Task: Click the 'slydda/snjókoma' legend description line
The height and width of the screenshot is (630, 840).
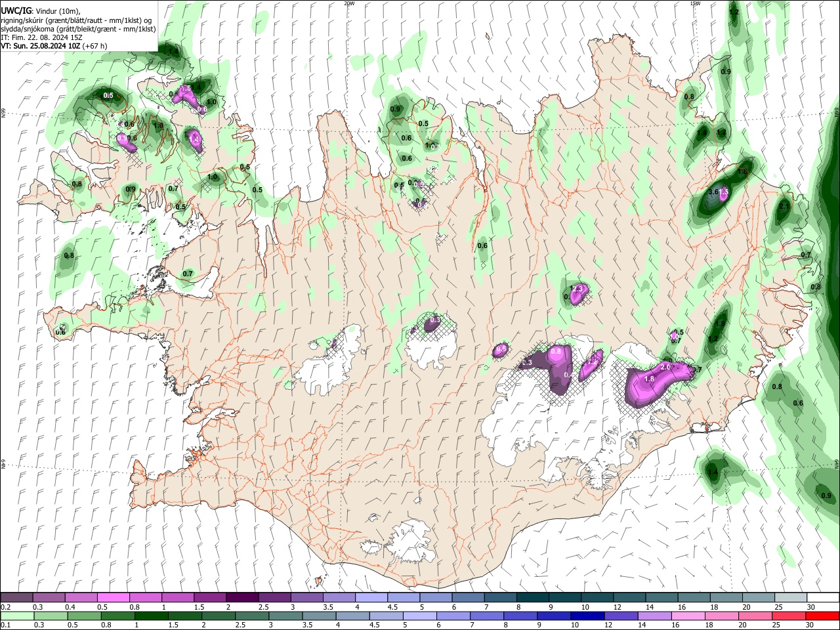Action: coord(78,29)
